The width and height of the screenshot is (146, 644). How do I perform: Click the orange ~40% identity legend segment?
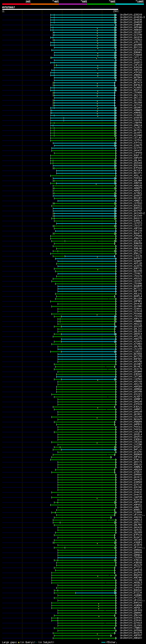click(x=45, y=4)
